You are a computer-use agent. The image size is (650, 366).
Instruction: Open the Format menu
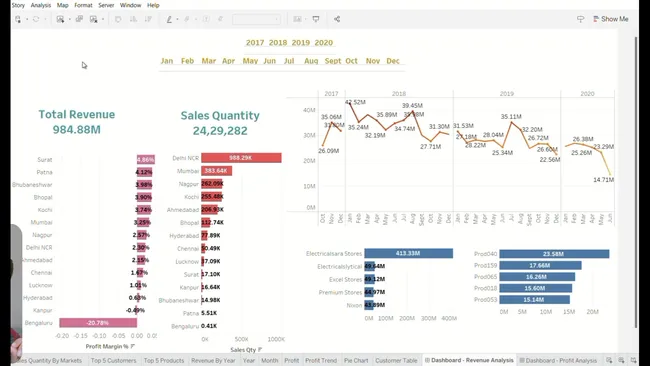tap(83, 5)
